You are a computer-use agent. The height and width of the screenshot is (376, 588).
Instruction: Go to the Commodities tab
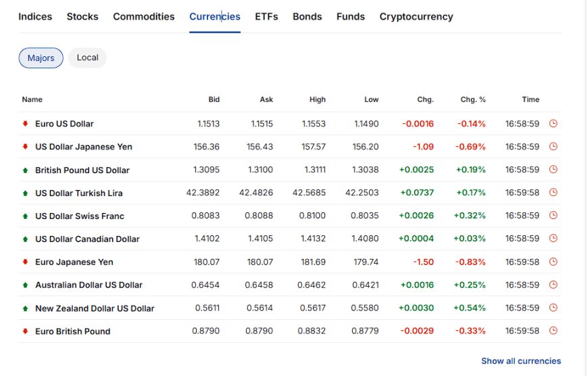pos(144,16)
